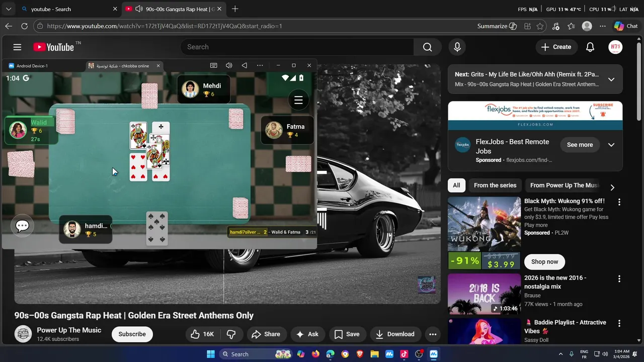The width and height of the screenshot is (644, 362).
Task: Open the Create button
Action: point(556,47)
